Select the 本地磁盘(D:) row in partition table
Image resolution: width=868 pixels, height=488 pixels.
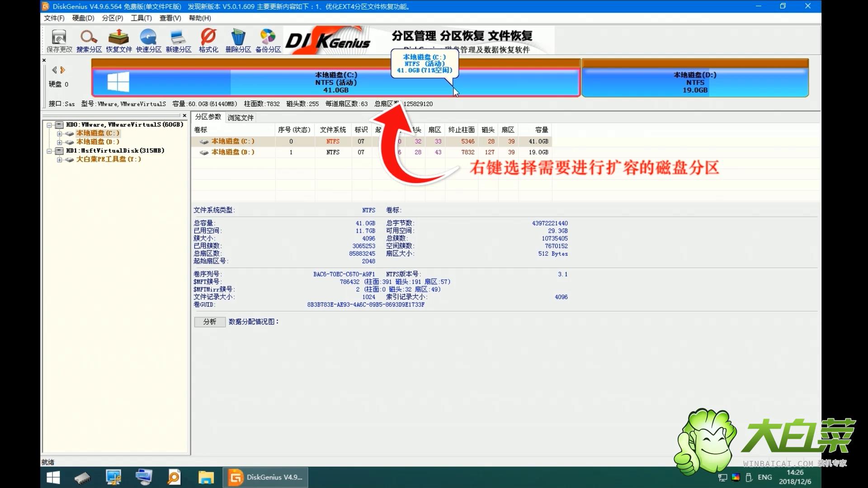click(232, 152)
